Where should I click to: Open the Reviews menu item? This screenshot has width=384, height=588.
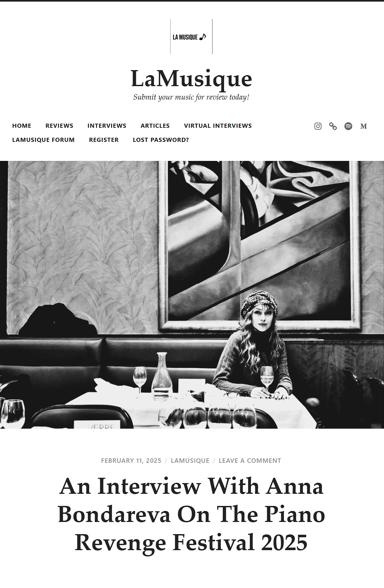[59, 126]
